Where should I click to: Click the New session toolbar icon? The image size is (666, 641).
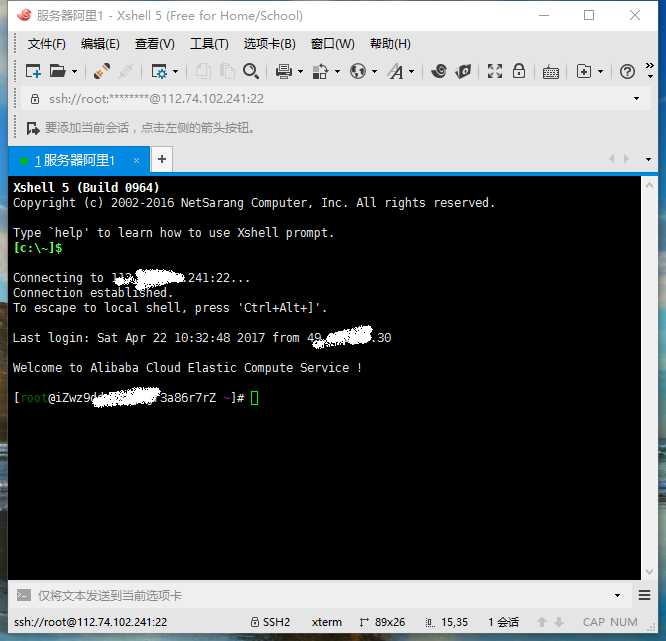pos(33,71)
